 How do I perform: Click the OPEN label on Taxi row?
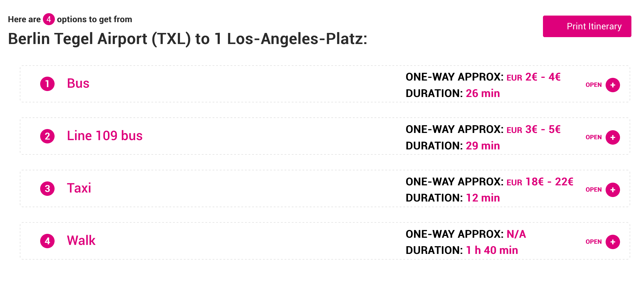coord(594,190)
